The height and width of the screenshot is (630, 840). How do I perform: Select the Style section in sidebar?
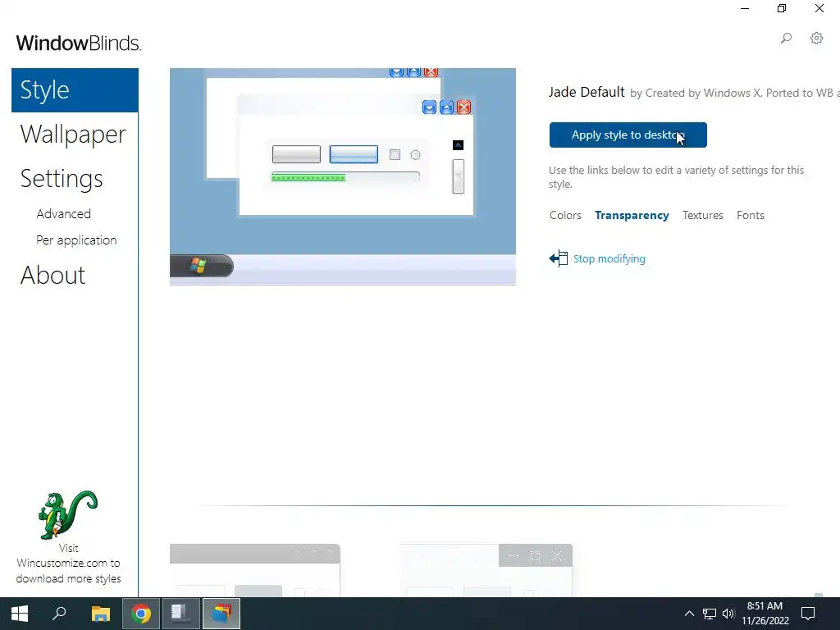click(x=75, y=90)
